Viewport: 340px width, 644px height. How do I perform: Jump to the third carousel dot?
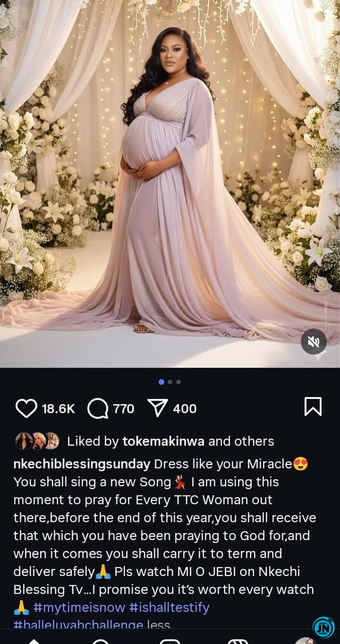(178, 382)
